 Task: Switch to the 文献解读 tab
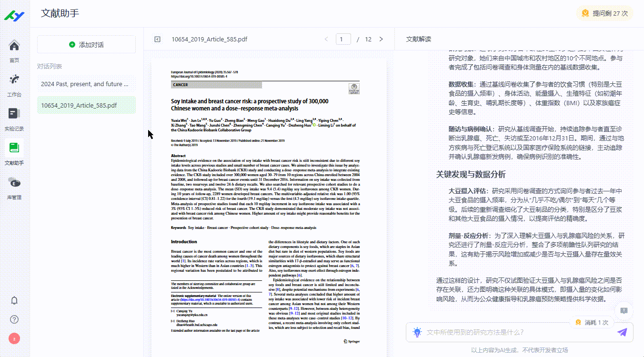point(418,39)
